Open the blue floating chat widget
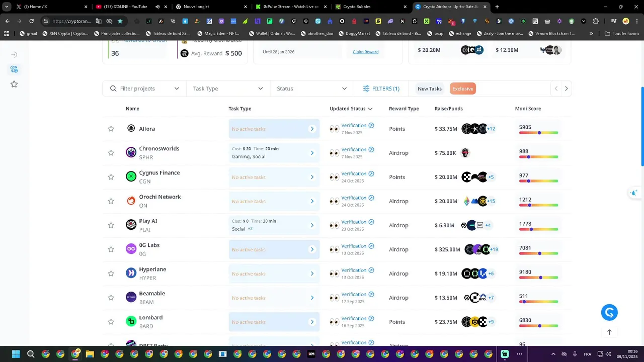The height and width of the screenshot is (362, 644). click(x=609, y=313)
